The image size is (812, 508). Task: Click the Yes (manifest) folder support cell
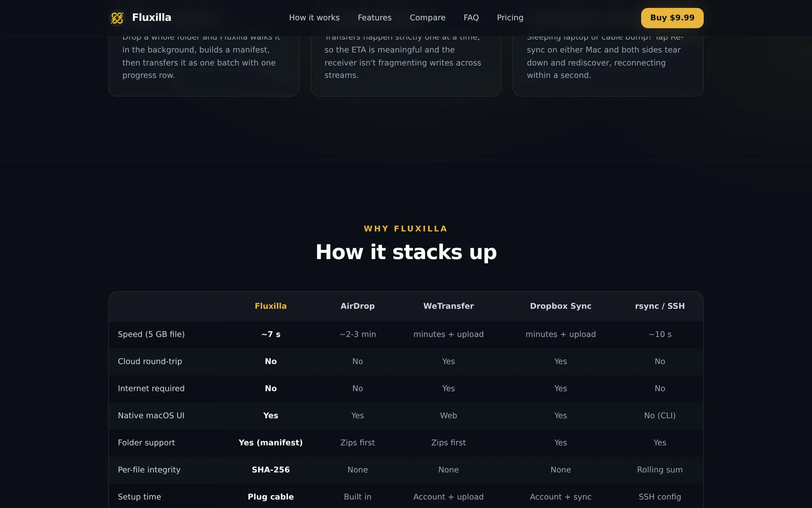[271, 443]
